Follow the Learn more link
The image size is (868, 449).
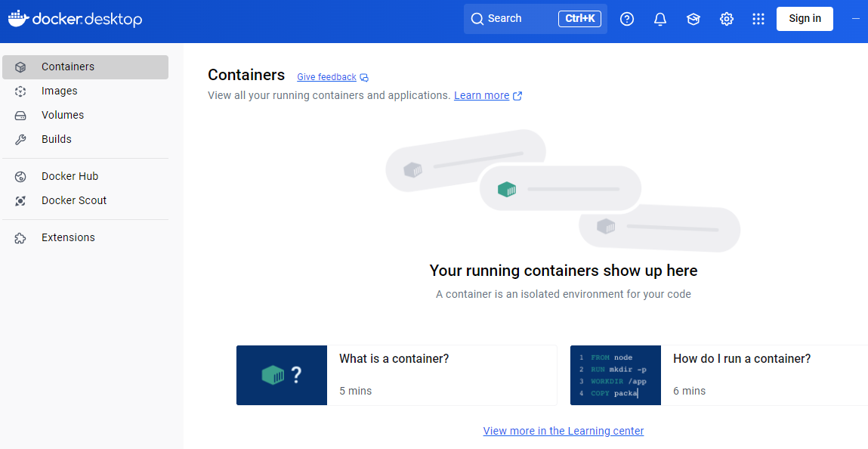point(482,95)
